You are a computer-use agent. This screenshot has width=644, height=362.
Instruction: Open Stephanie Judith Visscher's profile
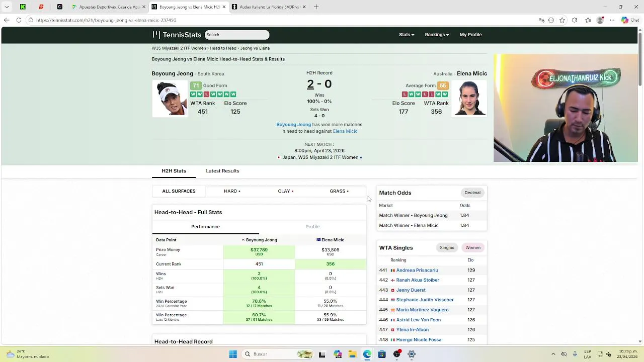(x=425, y=300)
